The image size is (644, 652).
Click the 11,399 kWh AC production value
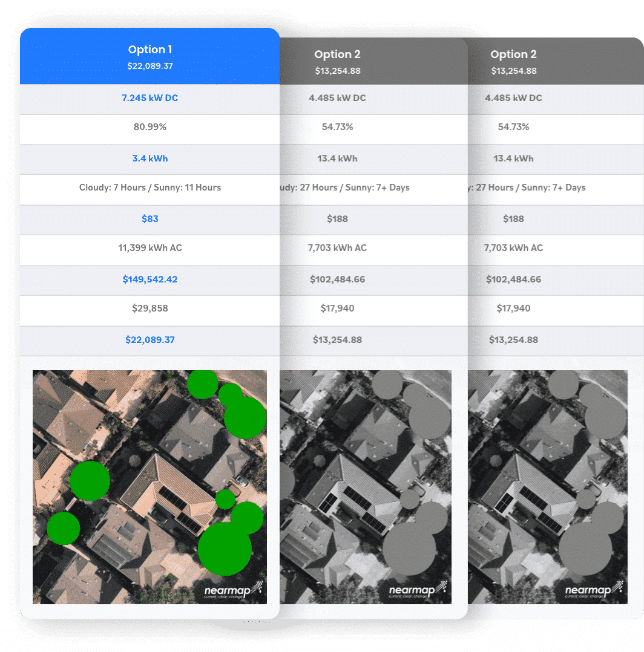click(149, 248)
